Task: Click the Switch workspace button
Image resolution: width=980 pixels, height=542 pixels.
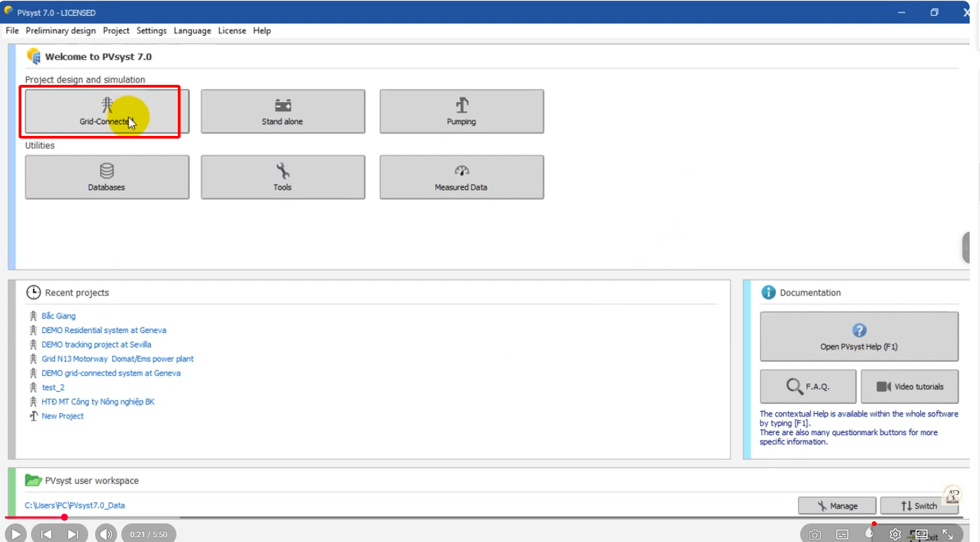Action: click(919, 505)
